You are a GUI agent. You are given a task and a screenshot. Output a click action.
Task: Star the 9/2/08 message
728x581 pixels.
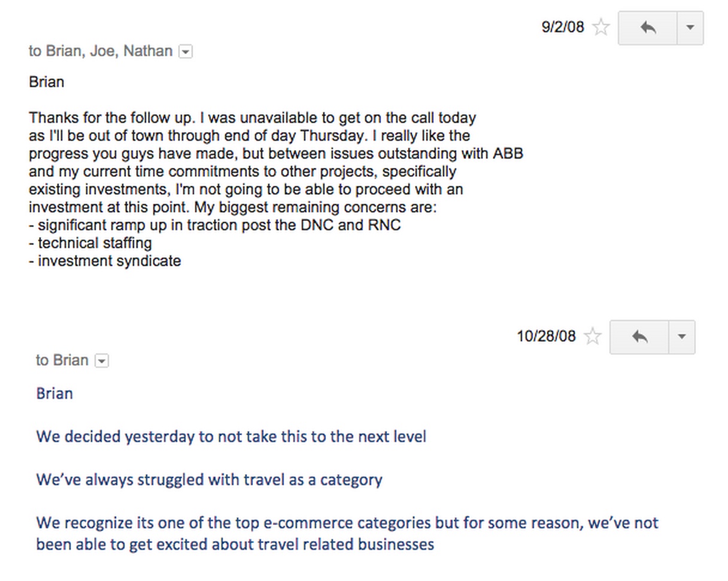click(x=600, y=28)
